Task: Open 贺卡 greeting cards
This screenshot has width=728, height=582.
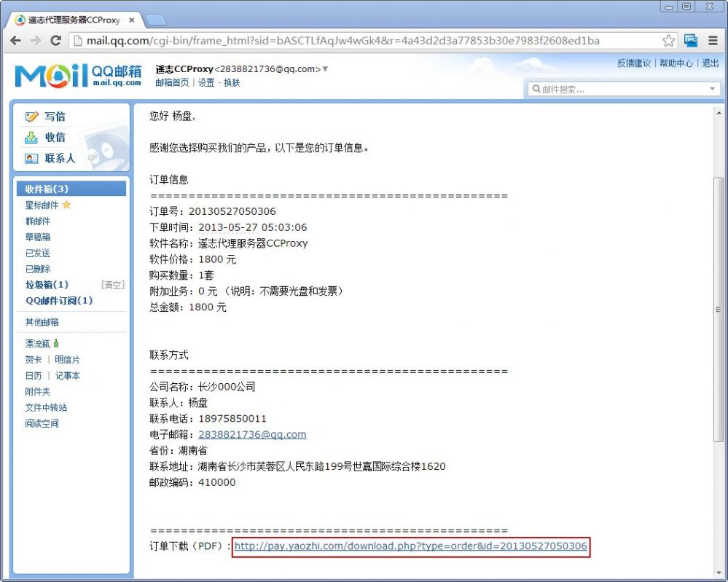Action: coord(34,360)
